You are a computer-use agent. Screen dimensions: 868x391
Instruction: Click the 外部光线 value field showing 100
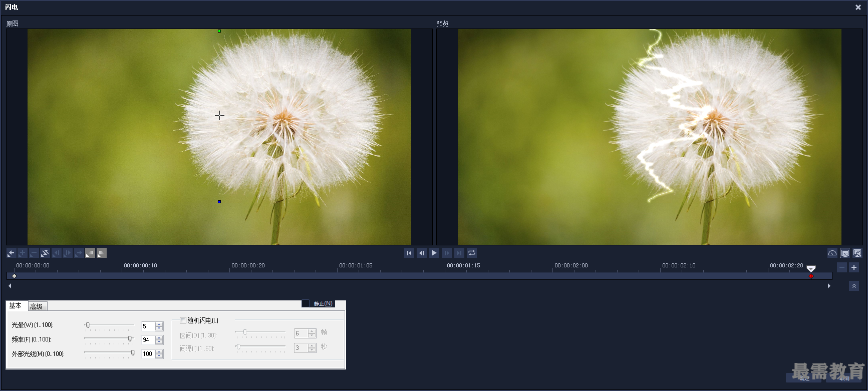pyautogui.click(x=148, y=353)
